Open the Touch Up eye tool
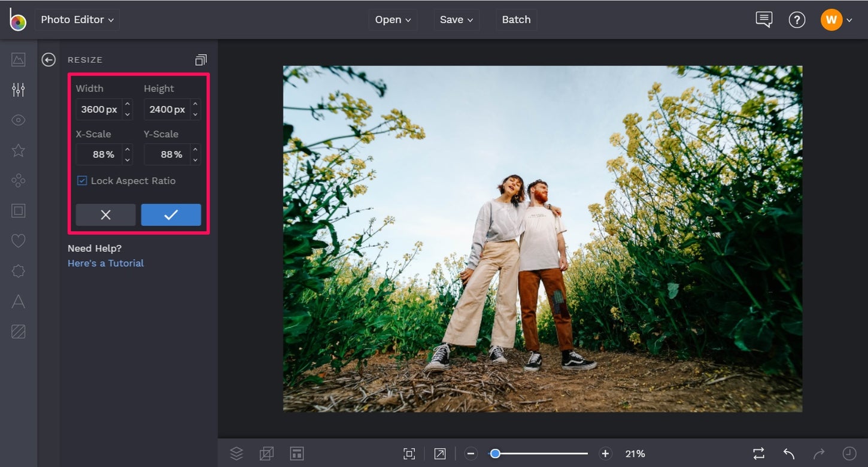This screenshot has width=868, height=467. click(x=18, y=120)
